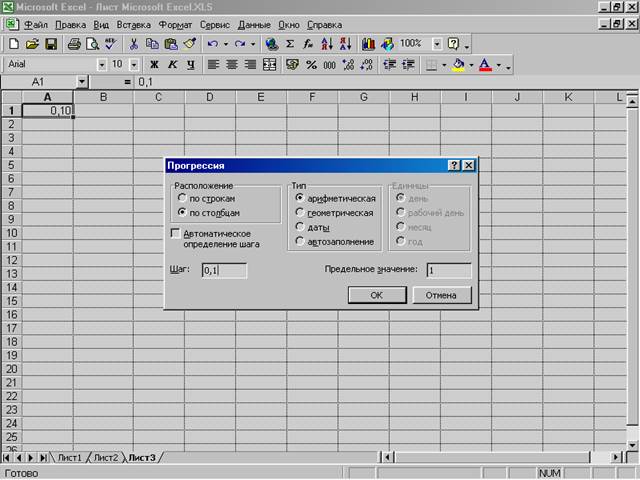Click the AutoSum sigma icon
Image resolution: width=640 pixels, height=480 pixels.
(x=290, y=44)
